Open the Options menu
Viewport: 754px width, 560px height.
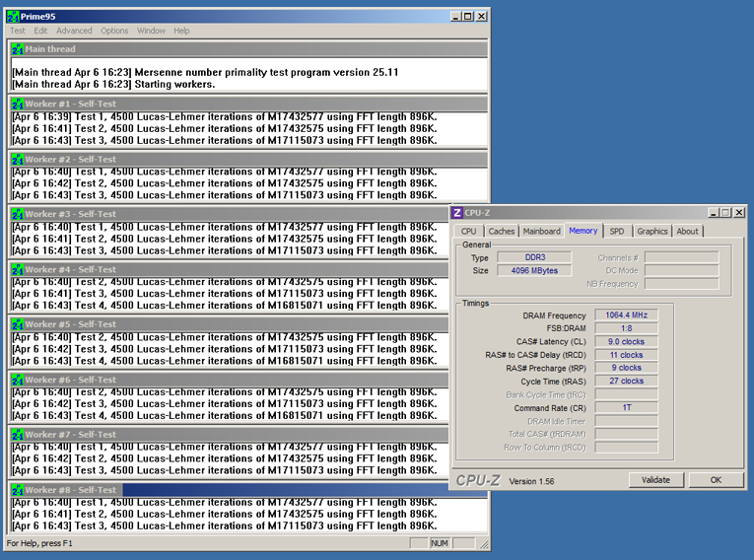click(x=114, y=31)
